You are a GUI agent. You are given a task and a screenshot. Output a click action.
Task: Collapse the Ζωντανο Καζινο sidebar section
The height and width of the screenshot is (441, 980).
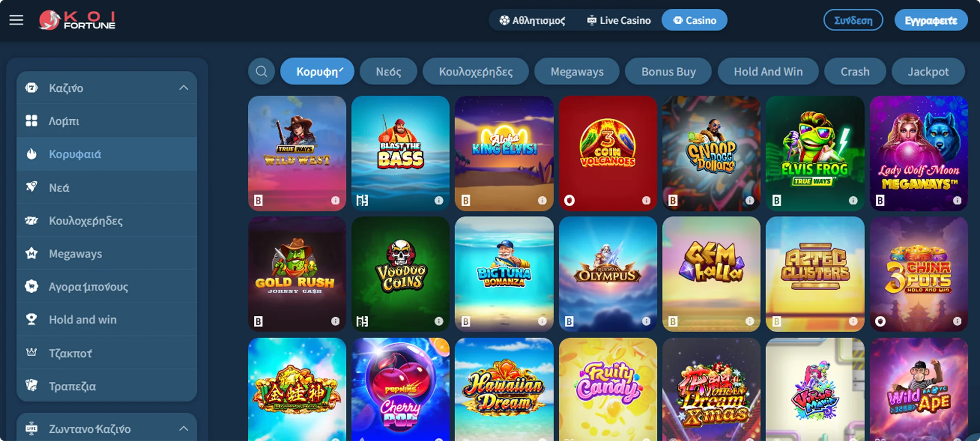coord(184,428)
